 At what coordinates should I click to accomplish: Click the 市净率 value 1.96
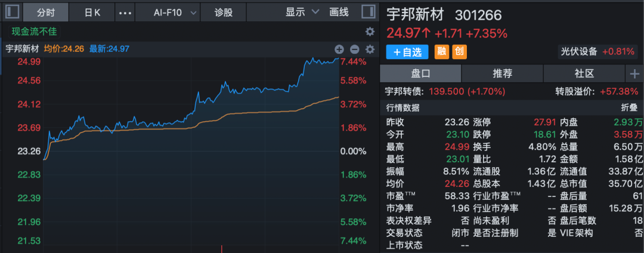point(460,208)
